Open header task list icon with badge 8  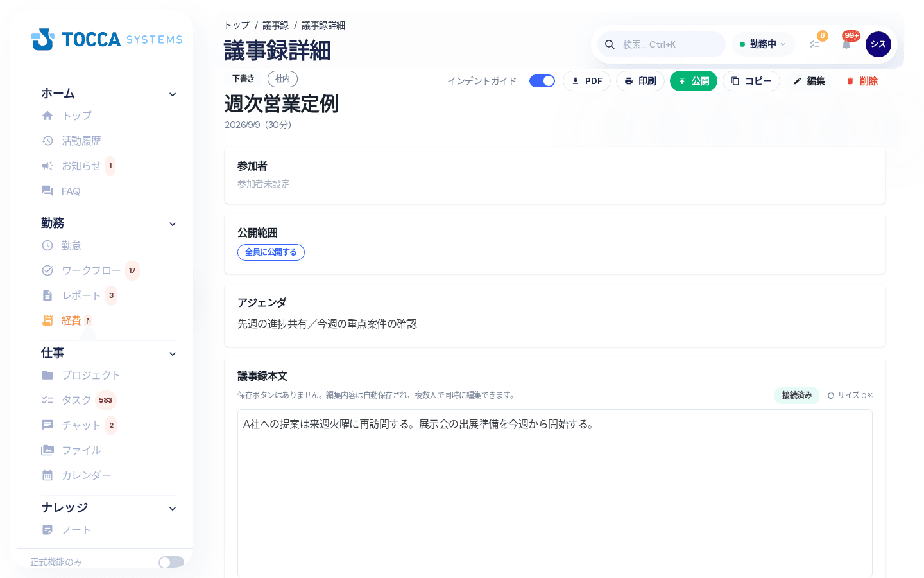click(x=814, y=44)
